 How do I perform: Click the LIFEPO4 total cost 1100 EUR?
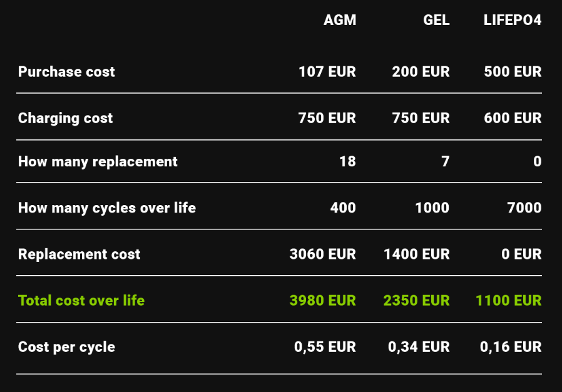coord(508,301)
